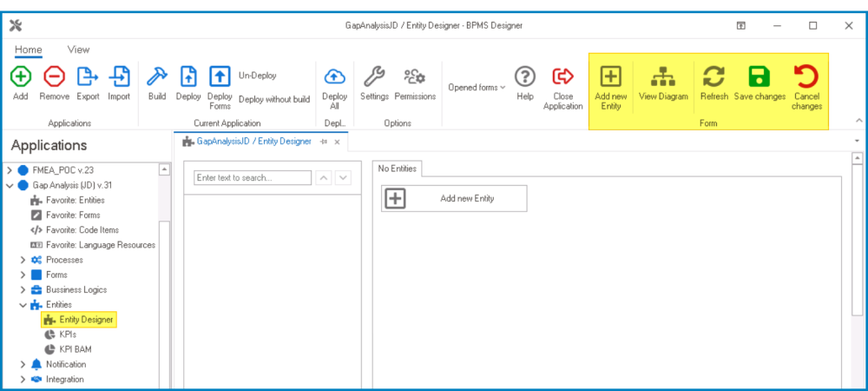Click the Import application icon
Viewport: 868px width, 391px height.
[118, 76]
